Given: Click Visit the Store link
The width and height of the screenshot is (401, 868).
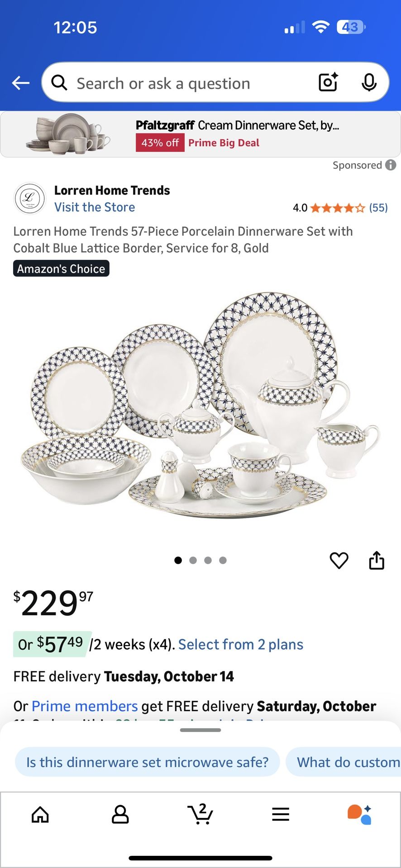Looking at the screenshot, I should point(95,207).
